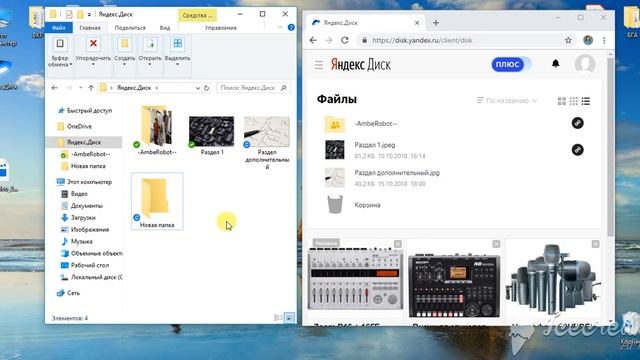Switch Explorer to details view icon
Image resolution: width=640 pixels, height=360 pixels.
pyautogui.click(x=278, y=318)
